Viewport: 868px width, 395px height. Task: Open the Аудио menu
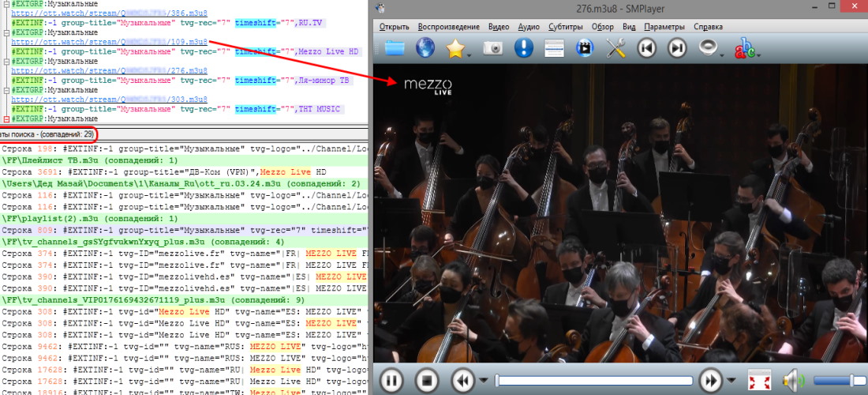click(x=529, y=27)
